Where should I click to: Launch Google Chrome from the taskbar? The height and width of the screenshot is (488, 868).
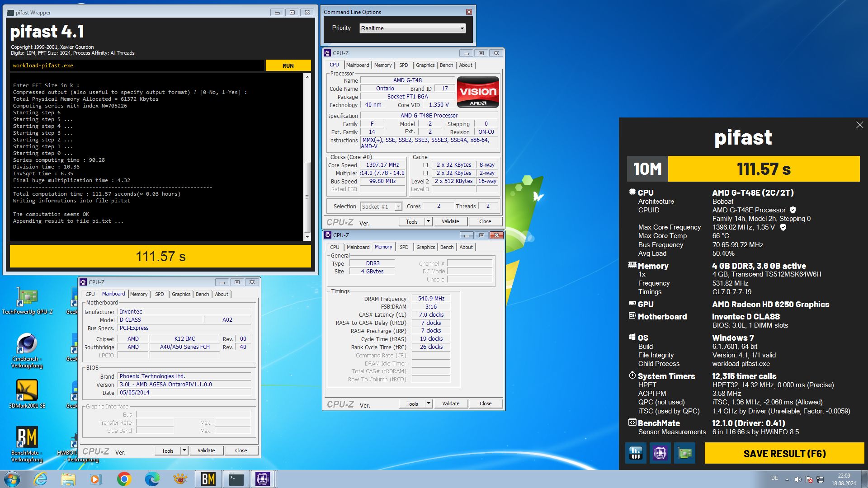[x=124, y=479]
